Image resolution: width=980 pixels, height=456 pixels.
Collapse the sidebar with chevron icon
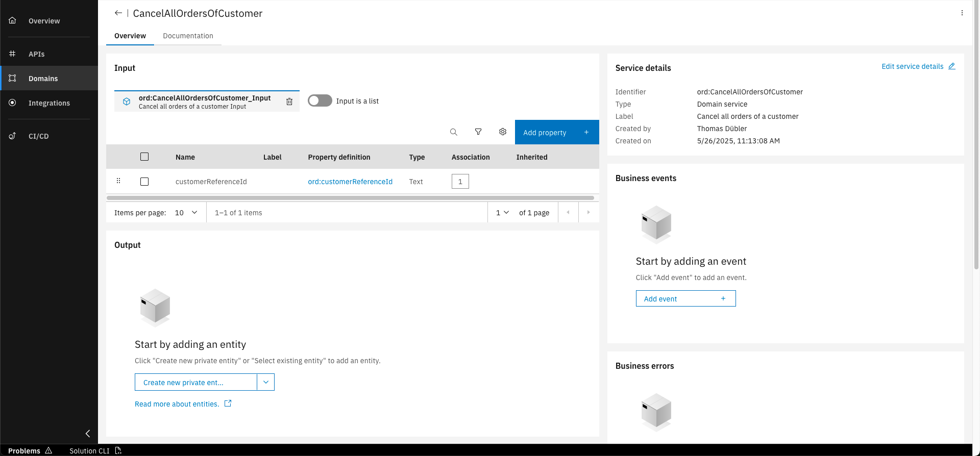[x=88, y=434]
